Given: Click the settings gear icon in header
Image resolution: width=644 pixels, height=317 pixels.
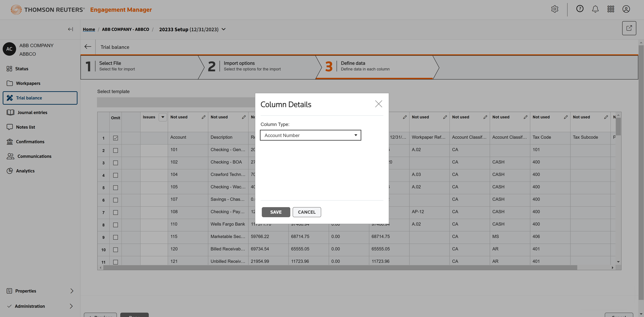Looking at the screenshot, I should pyautogui.click(x=554, y=9).
